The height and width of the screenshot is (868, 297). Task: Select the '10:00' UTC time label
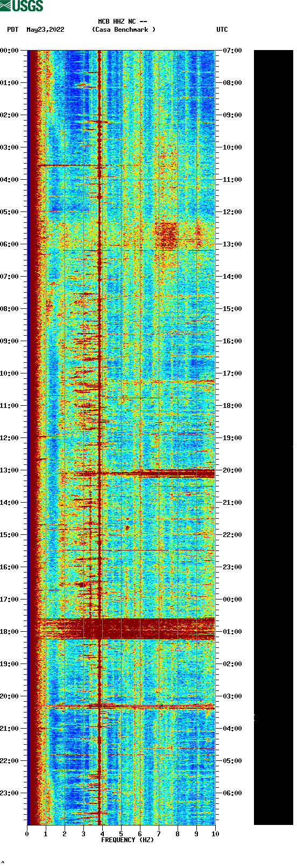click(x=232, y=147)
